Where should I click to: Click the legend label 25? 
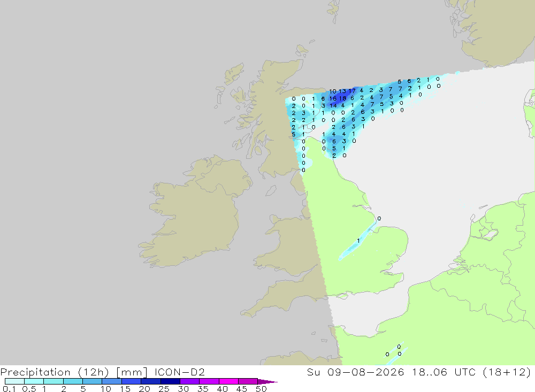coord(164,389)
